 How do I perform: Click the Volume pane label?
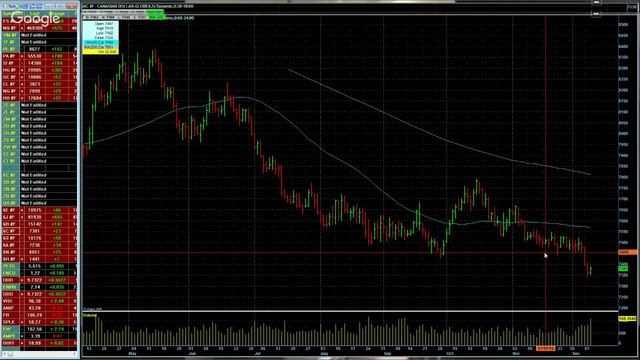coord(89,315)
